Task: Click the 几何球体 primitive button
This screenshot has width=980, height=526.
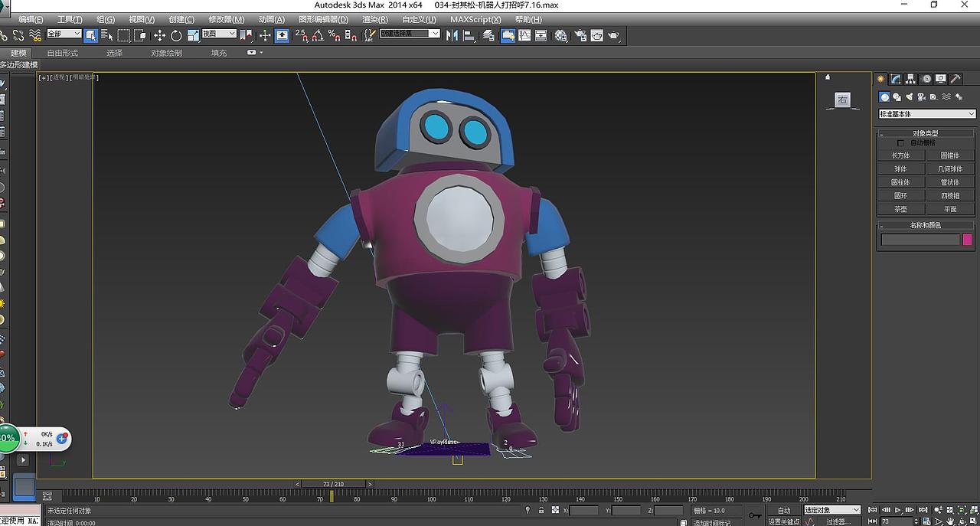Action: (950, 168)
